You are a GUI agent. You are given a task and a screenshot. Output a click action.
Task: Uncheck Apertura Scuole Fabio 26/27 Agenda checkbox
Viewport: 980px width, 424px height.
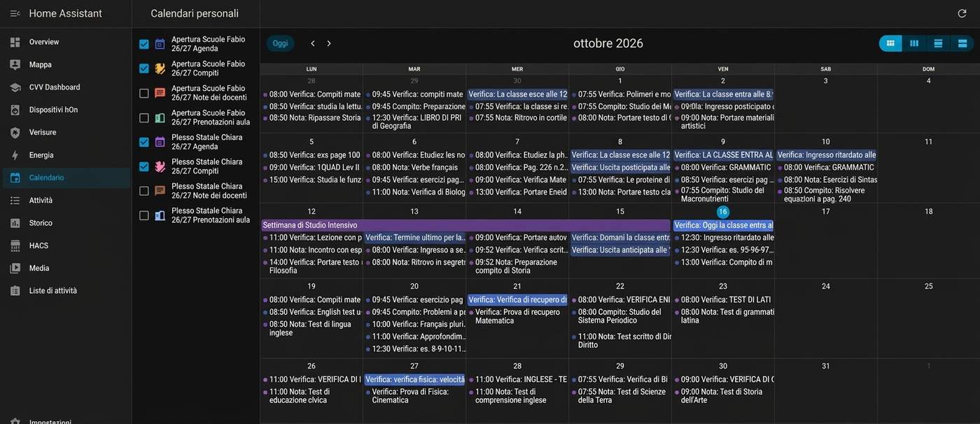click(x=144, y=44)
